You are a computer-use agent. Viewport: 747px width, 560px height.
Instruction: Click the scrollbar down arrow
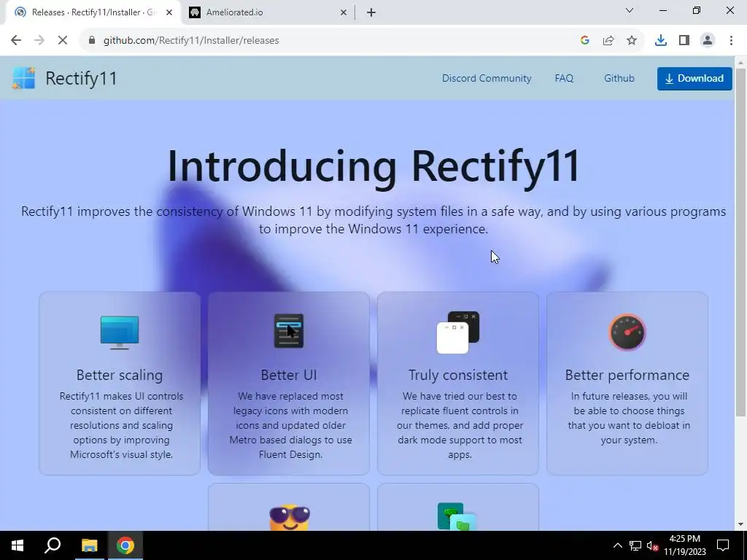[x=741, y=524]
